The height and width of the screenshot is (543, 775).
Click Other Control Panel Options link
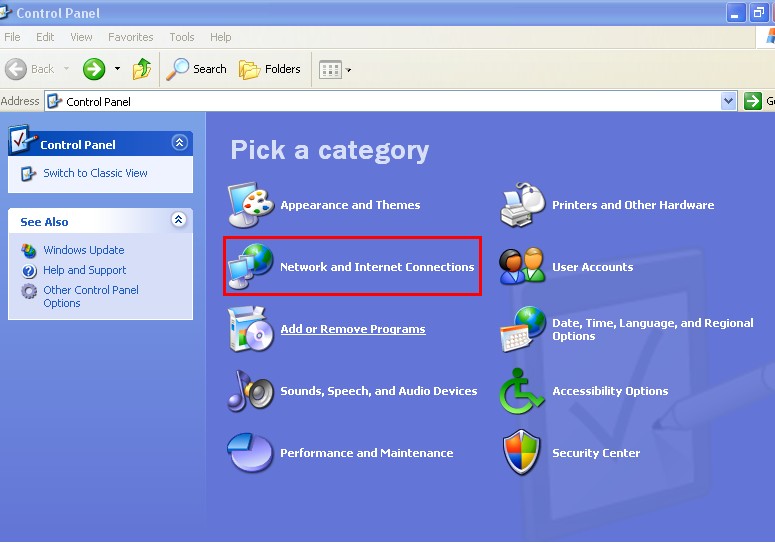click(x=91, y=296)
